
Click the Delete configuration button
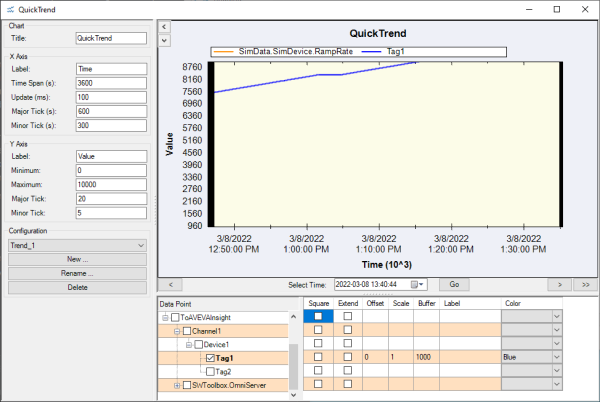pyautogui.click(x=77, y=287)
